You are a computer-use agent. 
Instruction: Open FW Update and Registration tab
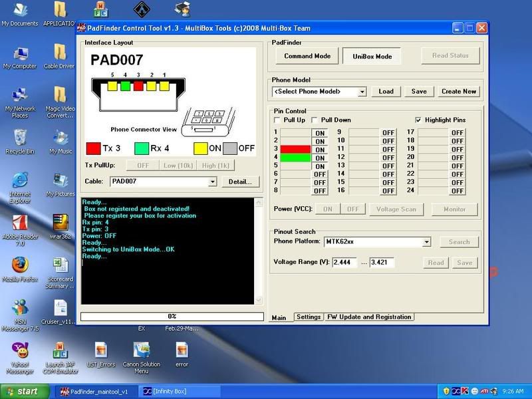tap(369, 317)
